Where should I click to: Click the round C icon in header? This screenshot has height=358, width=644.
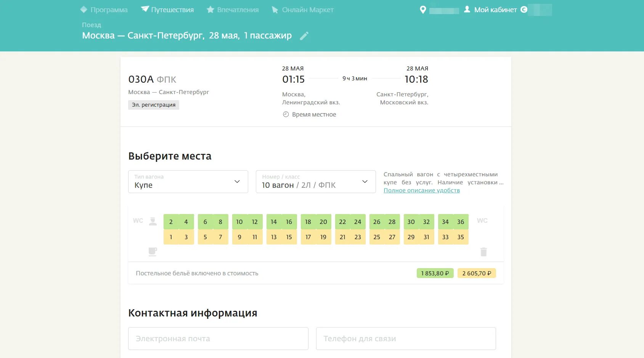[524, 10]
